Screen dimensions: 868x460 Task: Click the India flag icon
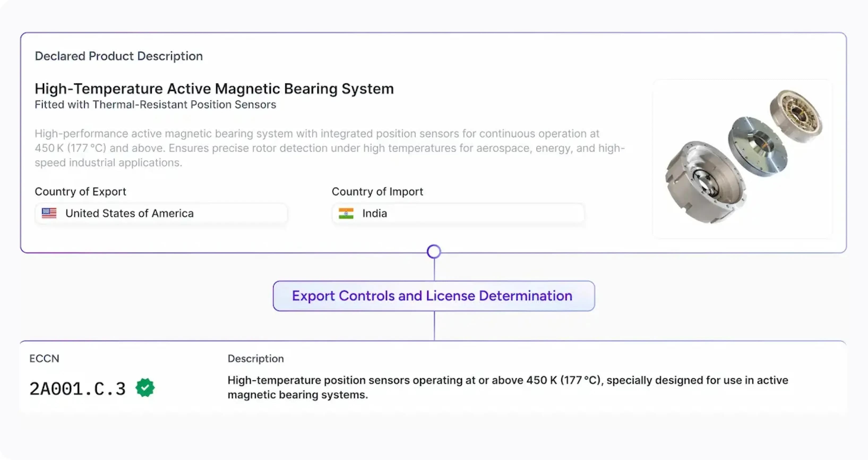346,213
